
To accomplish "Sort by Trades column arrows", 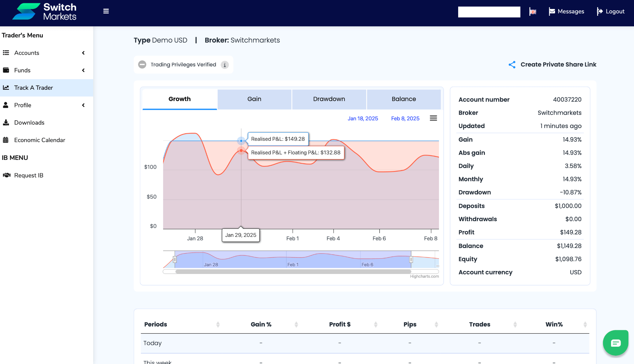I will point(515,324).
